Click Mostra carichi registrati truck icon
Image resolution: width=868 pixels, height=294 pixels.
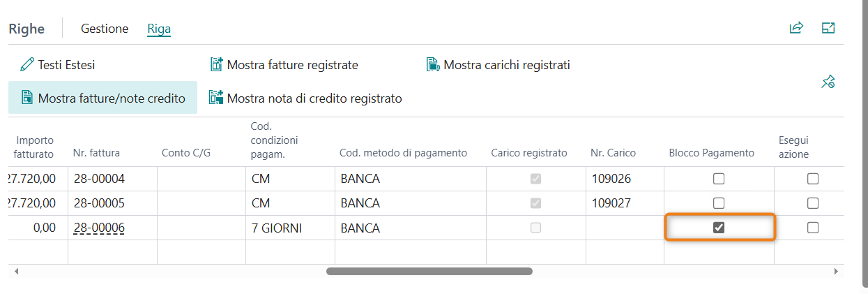(433, 65)
